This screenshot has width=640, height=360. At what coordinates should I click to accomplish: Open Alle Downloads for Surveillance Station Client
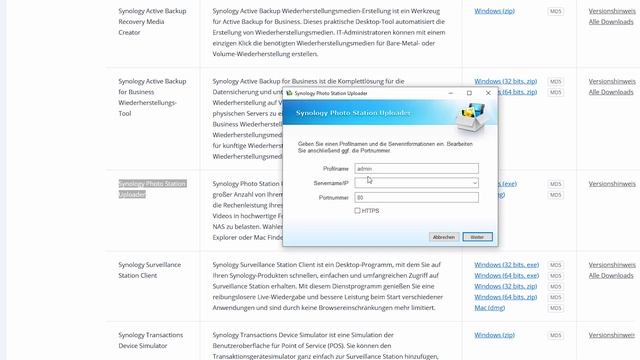pos(611,276)
